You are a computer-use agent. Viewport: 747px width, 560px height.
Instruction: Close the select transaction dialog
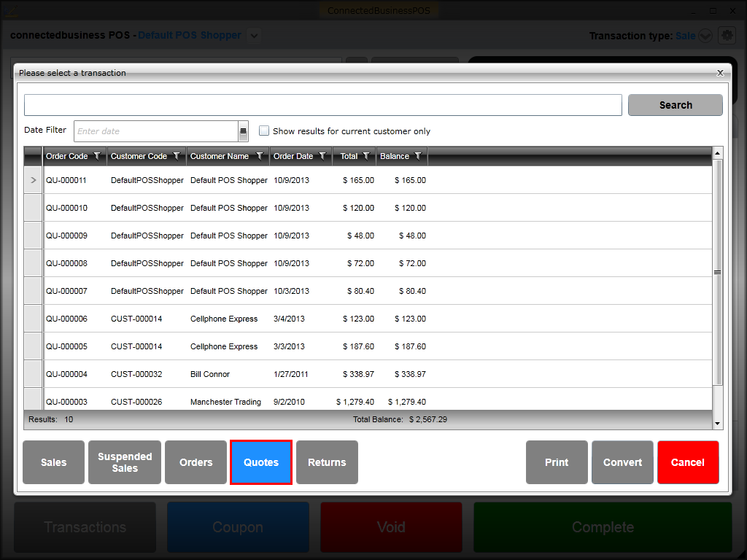point(720,73)
